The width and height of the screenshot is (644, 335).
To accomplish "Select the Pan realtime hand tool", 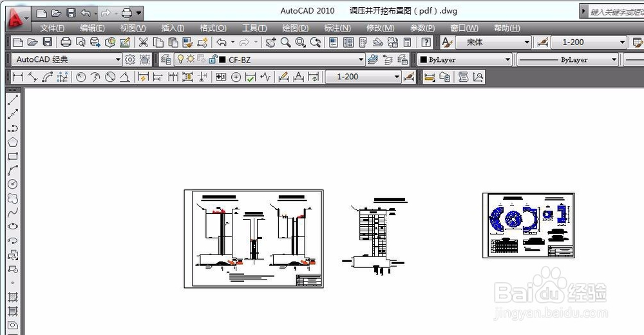I will tap(270, 43).
